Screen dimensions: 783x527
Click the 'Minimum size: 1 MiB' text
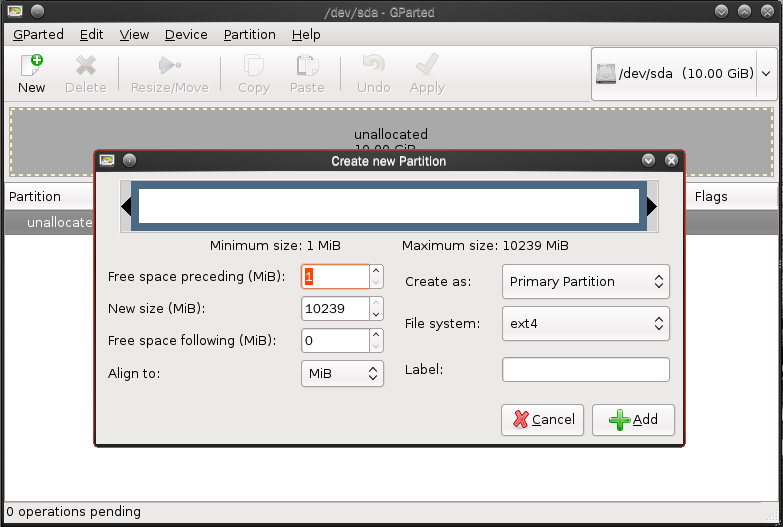[275, 246]
